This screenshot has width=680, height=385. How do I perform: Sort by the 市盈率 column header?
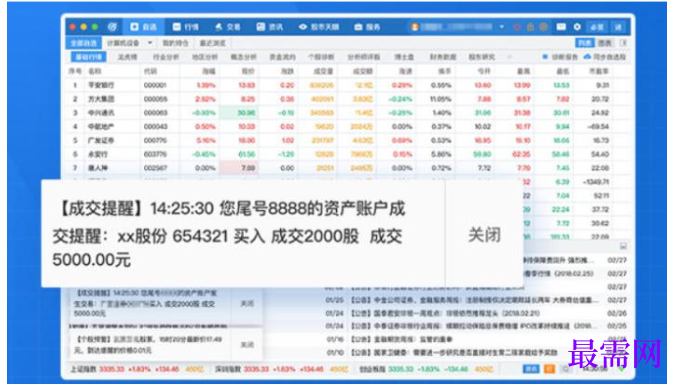(x=599, y=71)
